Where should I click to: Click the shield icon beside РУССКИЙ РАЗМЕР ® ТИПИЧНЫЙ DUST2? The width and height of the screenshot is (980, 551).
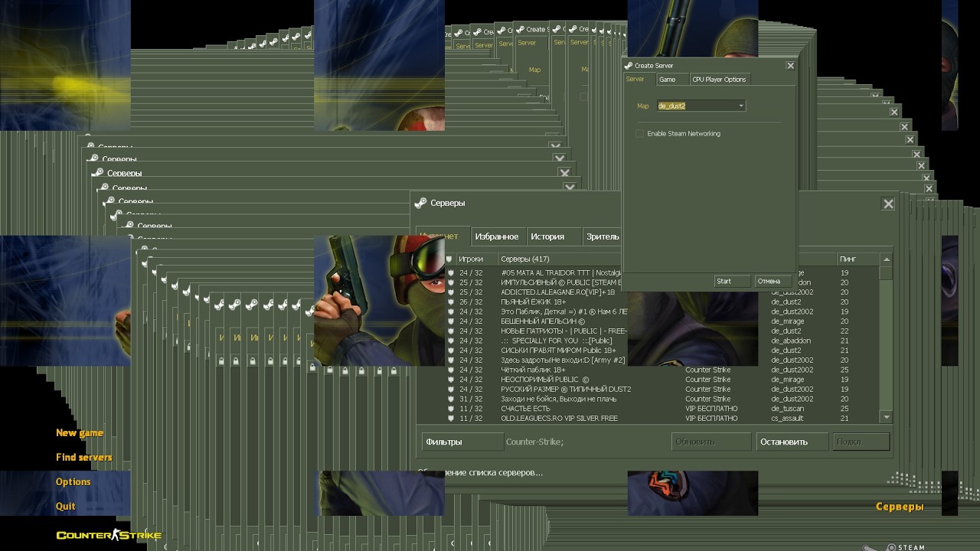click(451, 389)
